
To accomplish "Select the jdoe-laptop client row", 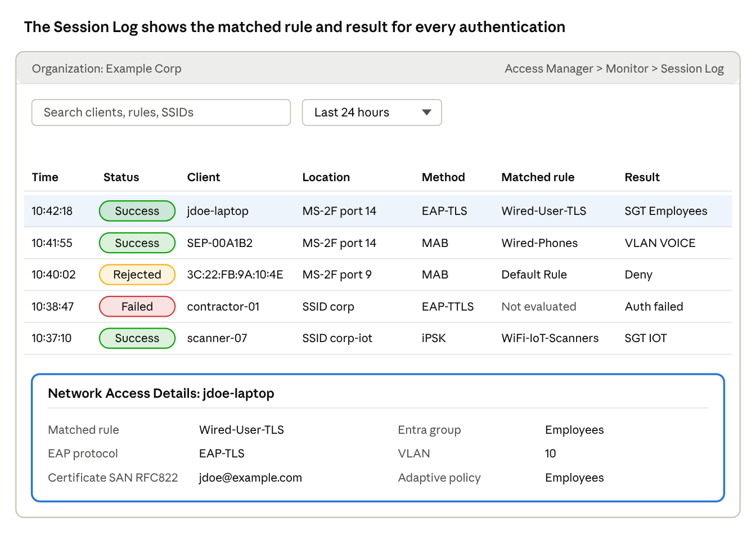I will [378, 211].
